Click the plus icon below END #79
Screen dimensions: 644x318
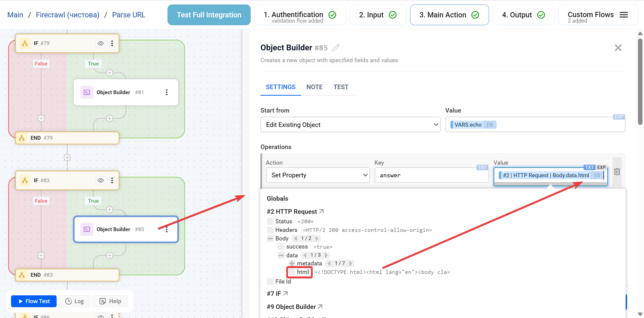[x=67, y=158]
